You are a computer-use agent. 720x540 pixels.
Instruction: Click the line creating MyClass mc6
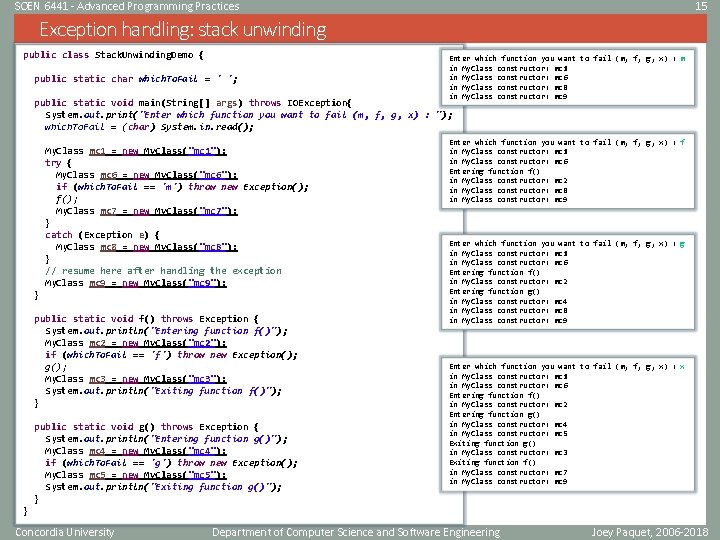[x=146, y=175]
